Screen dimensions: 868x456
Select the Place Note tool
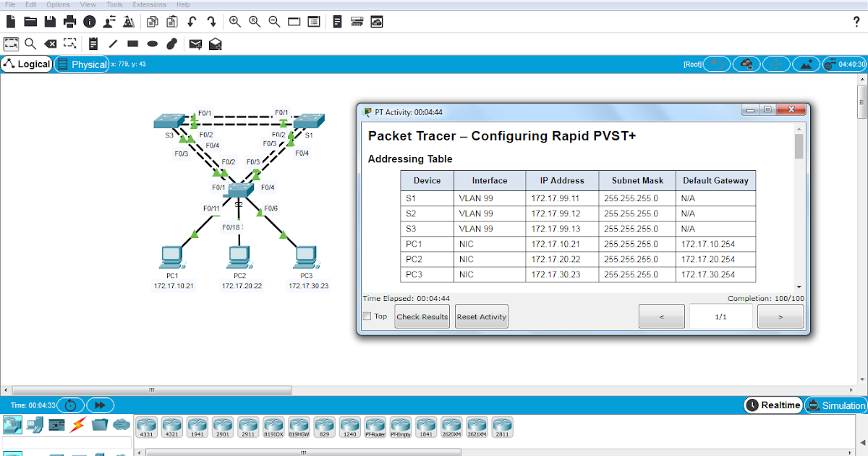tap(93, 43)
